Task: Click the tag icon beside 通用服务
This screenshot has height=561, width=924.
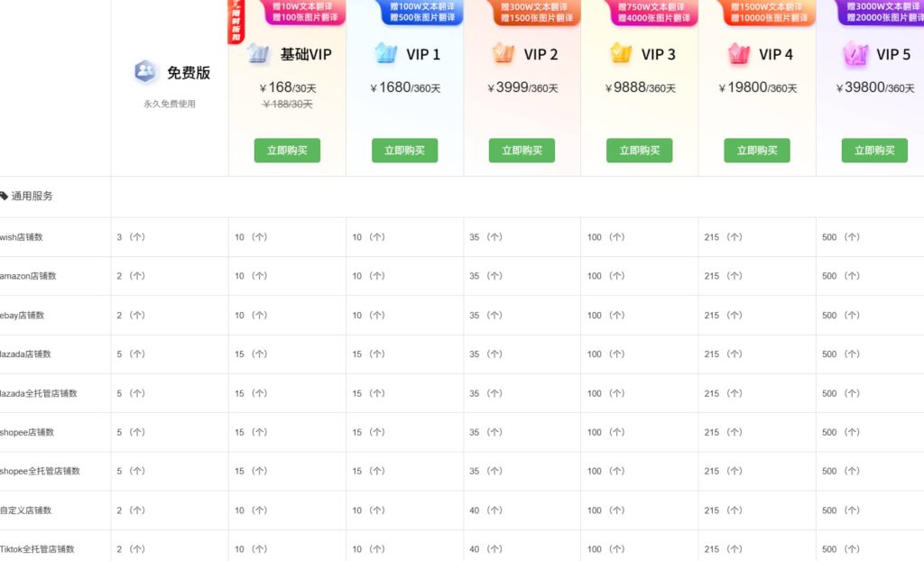Action: click(4, 196)
